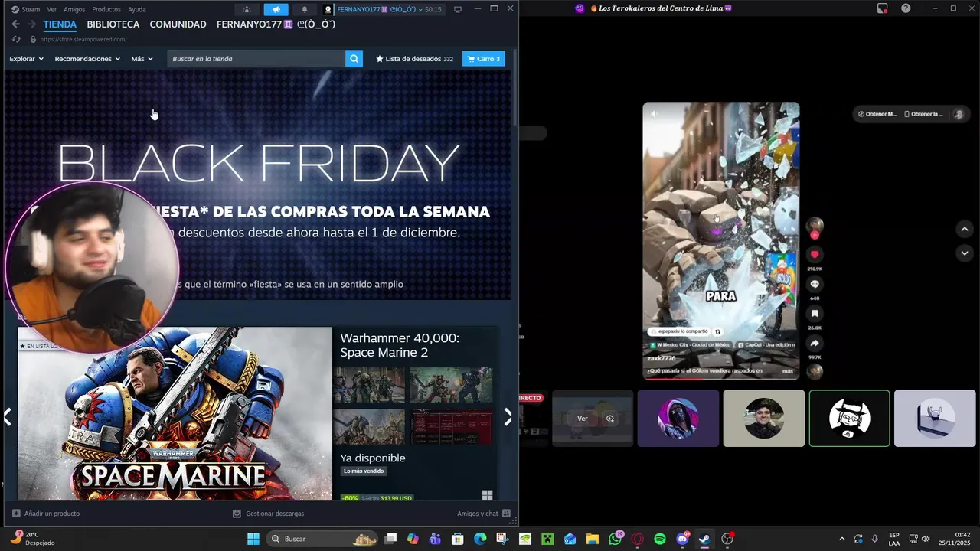The height and width of the screenshot is (551, 980).
Task: Open Steam announcements megaphone button
Action: 276,9
